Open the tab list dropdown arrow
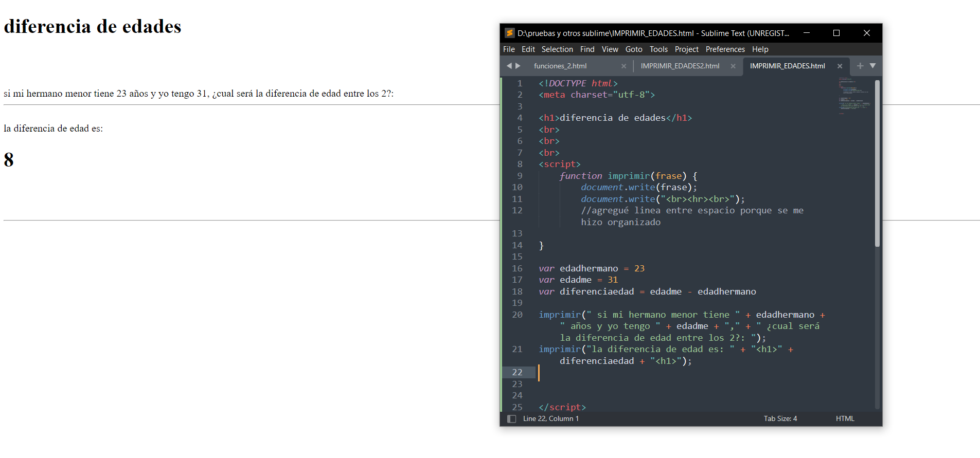The width and height of the screenshot is (980, 458). [x=872, y=66]
